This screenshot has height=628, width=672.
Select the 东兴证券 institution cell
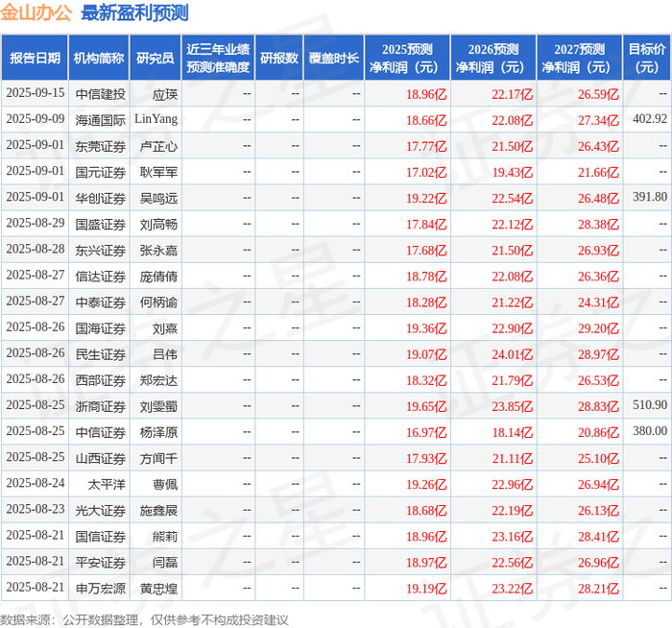tap(100, 251)
